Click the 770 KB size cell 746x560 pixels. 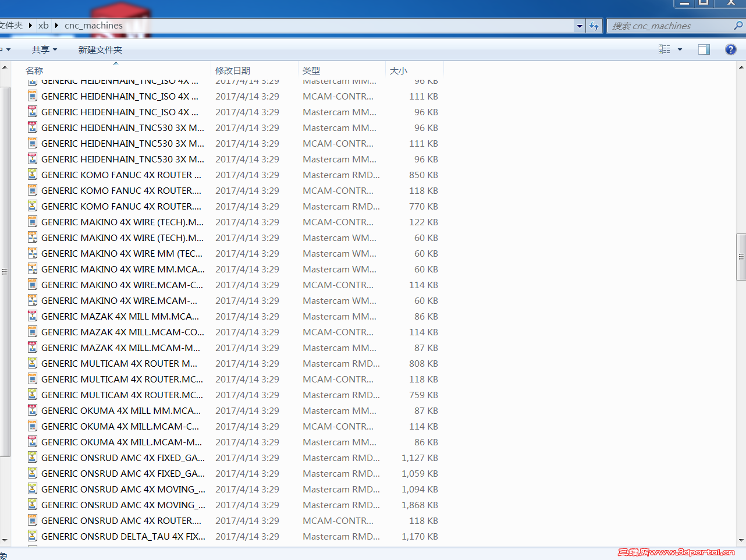click(x=424, y=206)
